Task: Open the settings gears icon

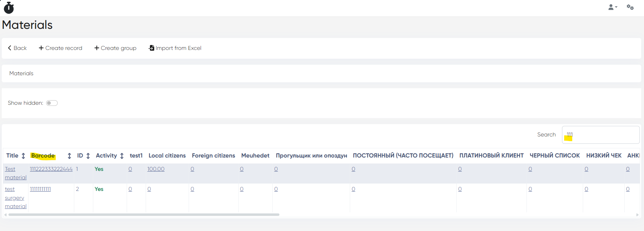Action: [630, 7]
